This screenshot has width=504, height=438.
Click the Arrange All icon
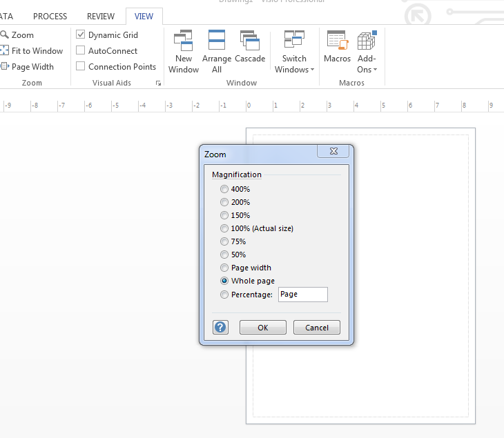(217, 41)
